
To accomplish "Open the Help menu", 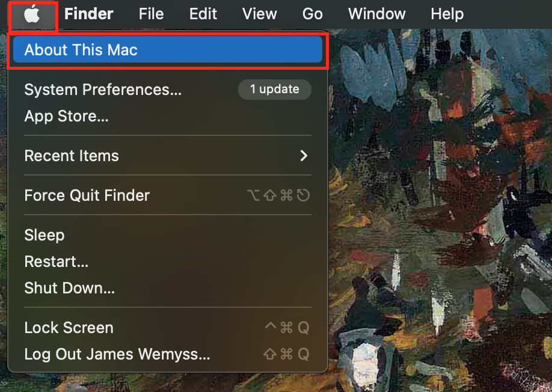I will pyautogui.click(x=447, y=14).
